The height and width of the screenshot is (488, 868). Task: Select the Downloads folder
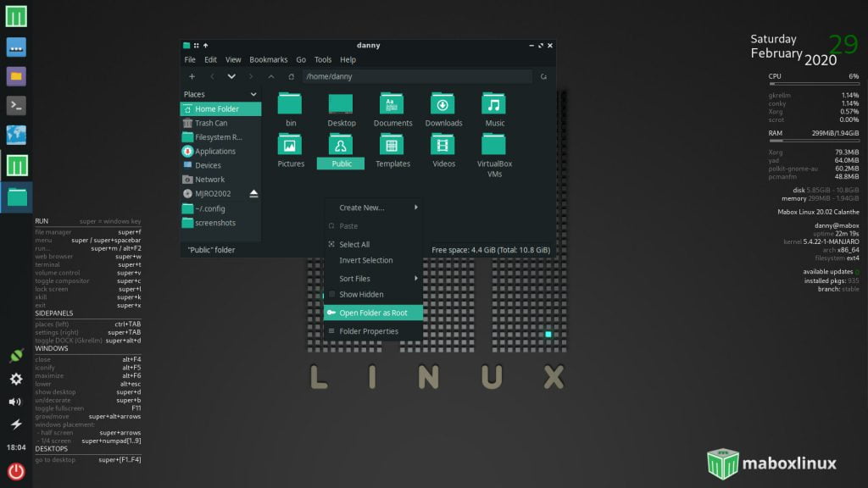point(443,110)
